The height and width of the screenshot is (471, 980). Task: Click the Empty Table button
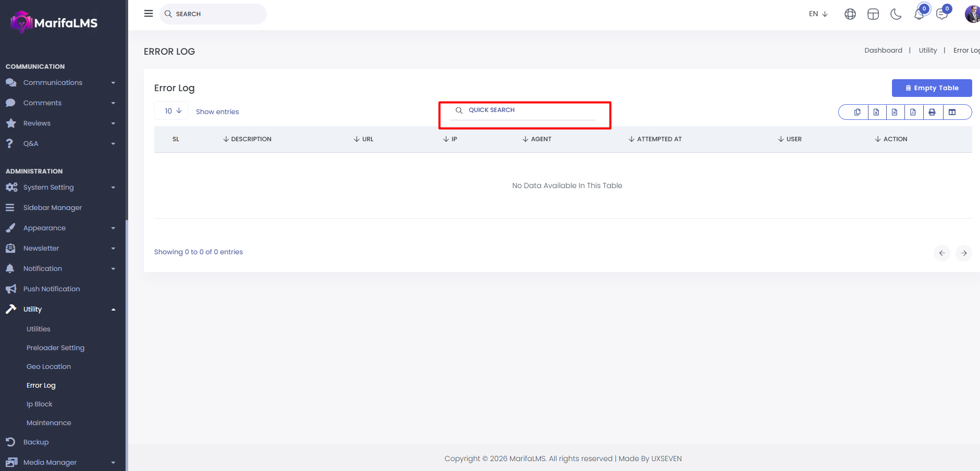(932, 88)
